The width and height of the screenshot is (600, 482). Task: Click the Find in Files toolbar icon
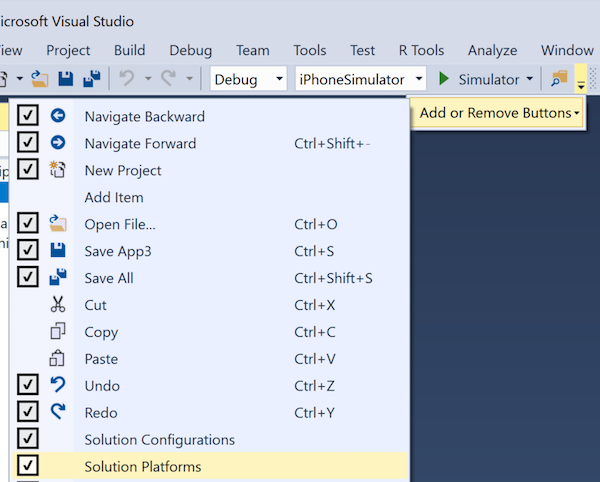559,79
